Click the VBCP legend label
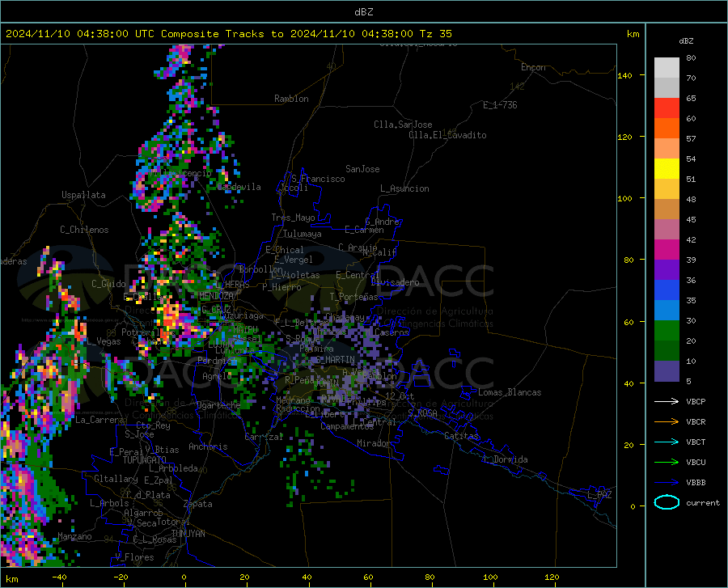Image resolution: width=728 pixels, height=588 pixels. coord(696,401)
